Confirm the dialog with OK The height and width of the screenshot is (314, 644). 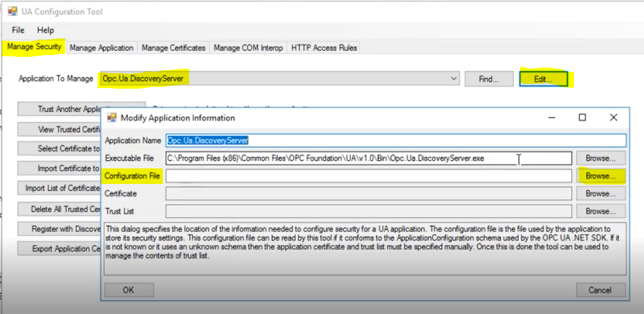tap(129, 290)
